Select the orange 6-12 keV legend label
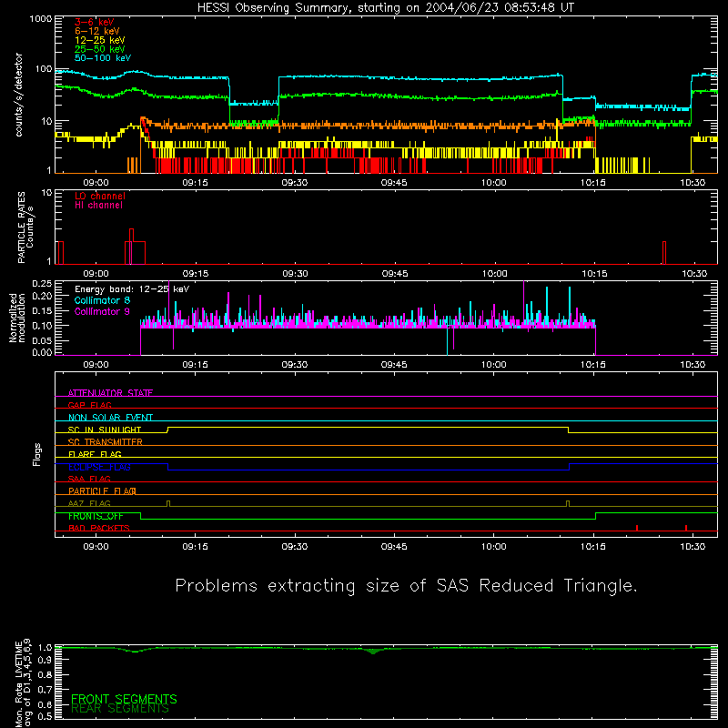Image resolution: width=728 pixels, height=728 pixels. pos(97,31)
